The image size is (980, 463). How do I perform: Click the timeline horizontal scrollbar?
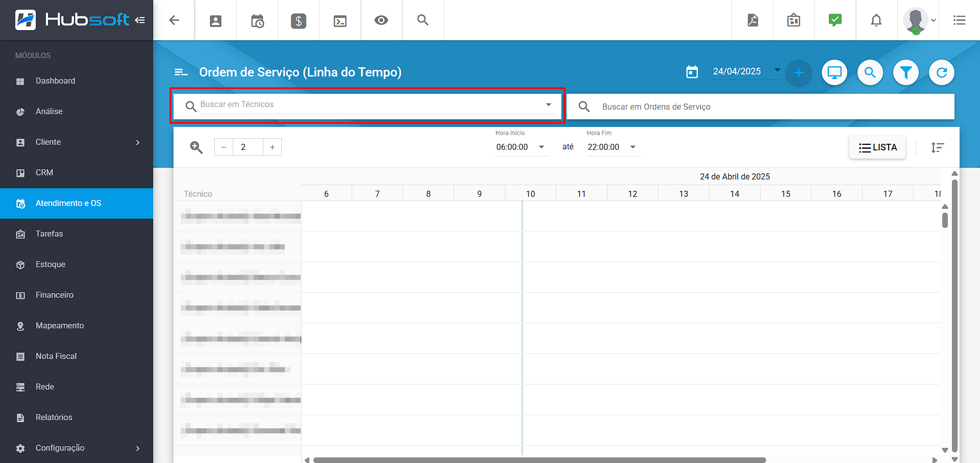tap(540, 460)
